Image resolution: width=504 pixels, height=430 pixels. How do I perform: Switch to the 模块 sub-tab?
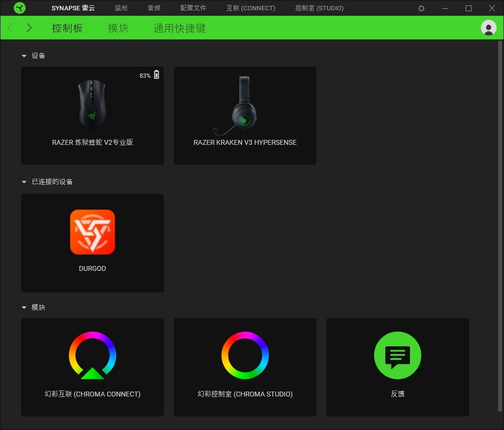click(x=118, y=28)
